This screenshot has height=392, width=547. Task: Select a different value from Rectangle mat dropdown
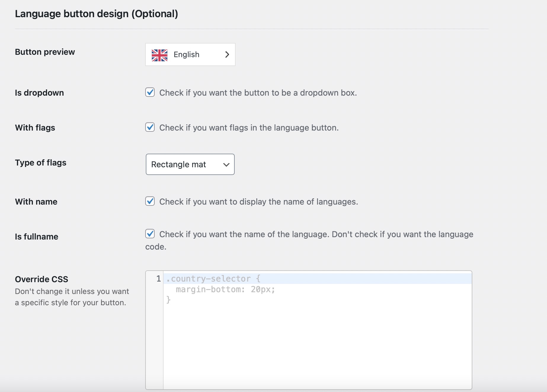[190, 165]
